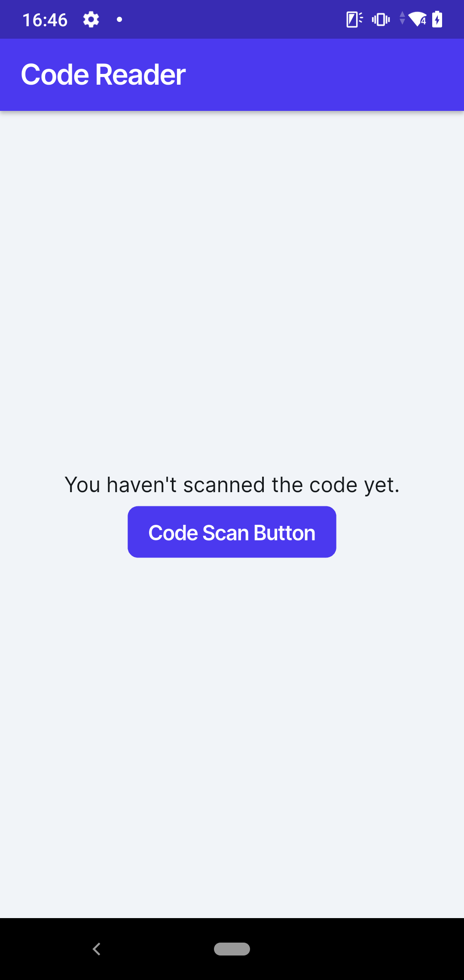This screenshot has width=464, height=980.
Task: Tap empty status bar area between dot and icons
Action: click(232, 19)
